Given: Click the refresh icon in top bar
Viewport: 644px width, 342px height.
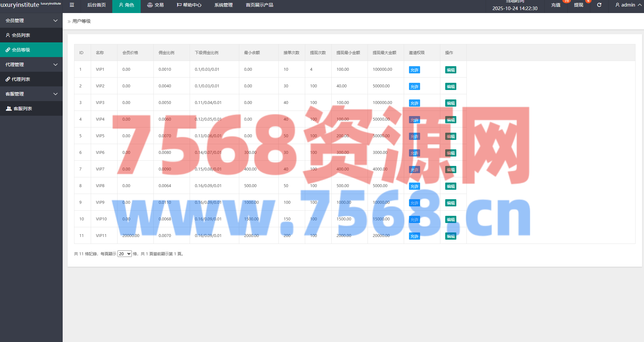Looking at the screenshot, I should click(599, 5).
